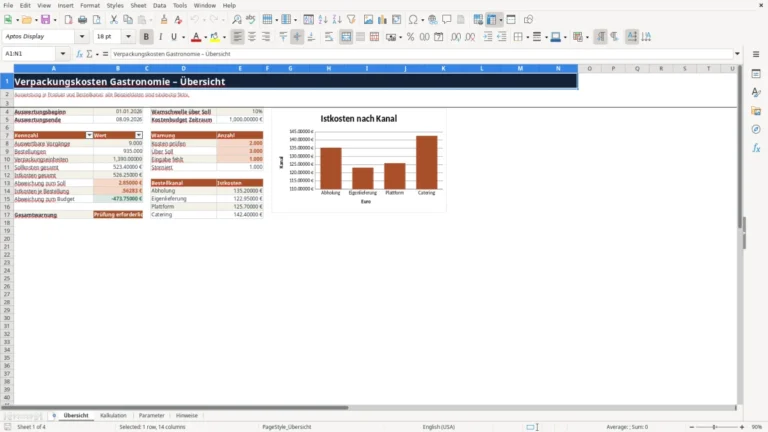Click zoom out minus button
The width and height of the screenshot is (768, 432).
tap(692, 427)
